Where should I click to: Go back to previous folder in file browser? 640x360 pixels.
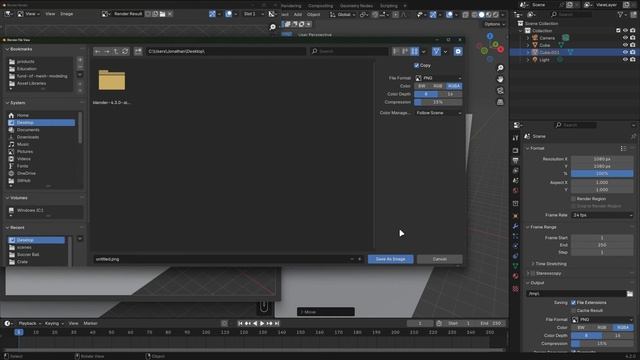[98, 51]
